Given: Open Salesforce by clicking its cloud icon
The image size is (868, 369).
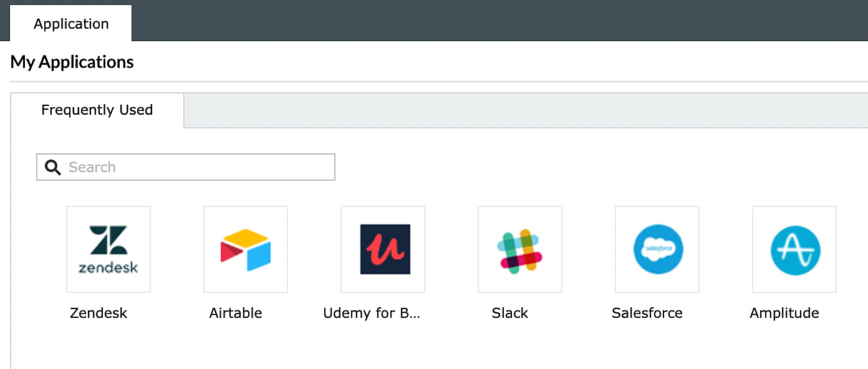Looking at the screenshot, I should [657, 249].
